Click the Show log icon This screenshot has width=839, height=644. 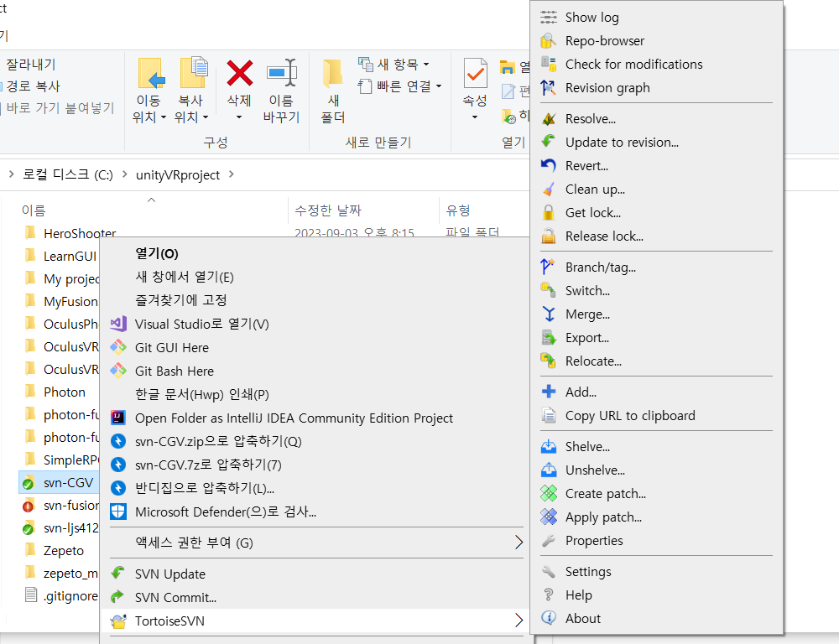[x=549, y=17]
